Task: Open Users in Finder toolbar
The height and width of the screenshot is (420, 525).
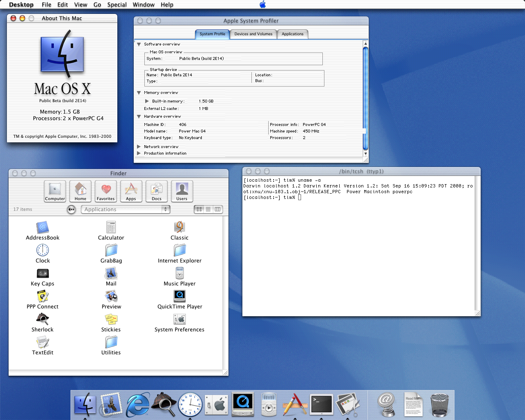Action: point(182,192)
